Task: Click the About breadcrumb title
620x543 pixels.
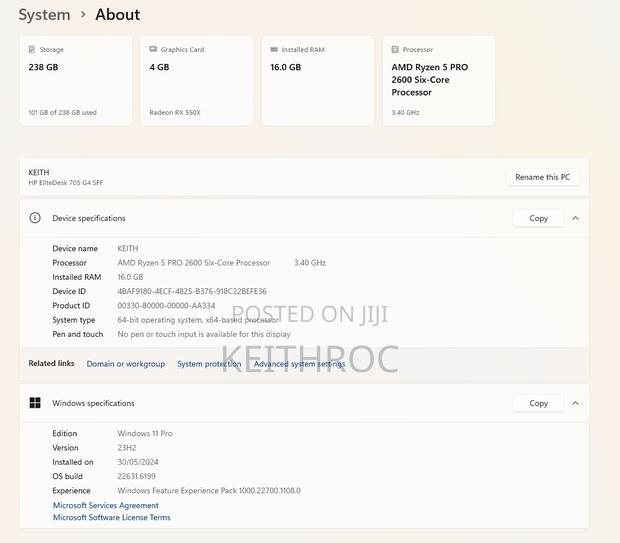Action: pyautogui.click(x=117, y=15)
